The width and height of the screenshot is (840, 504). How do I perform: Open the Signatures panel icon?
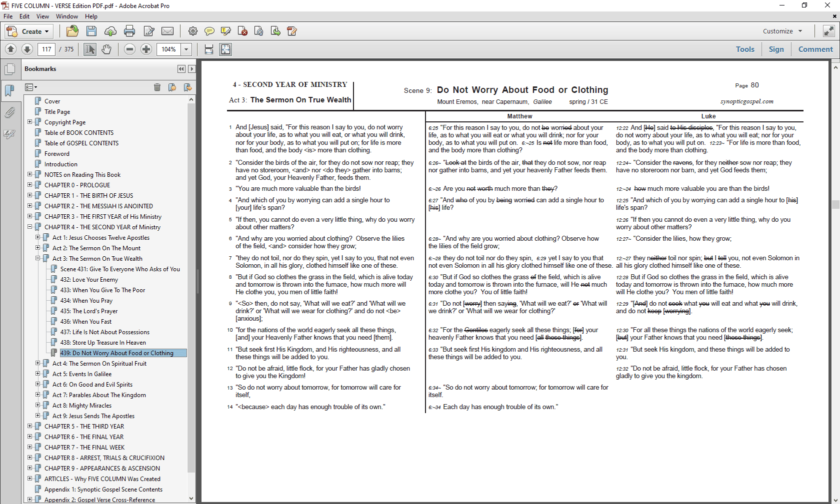[9, 134]
